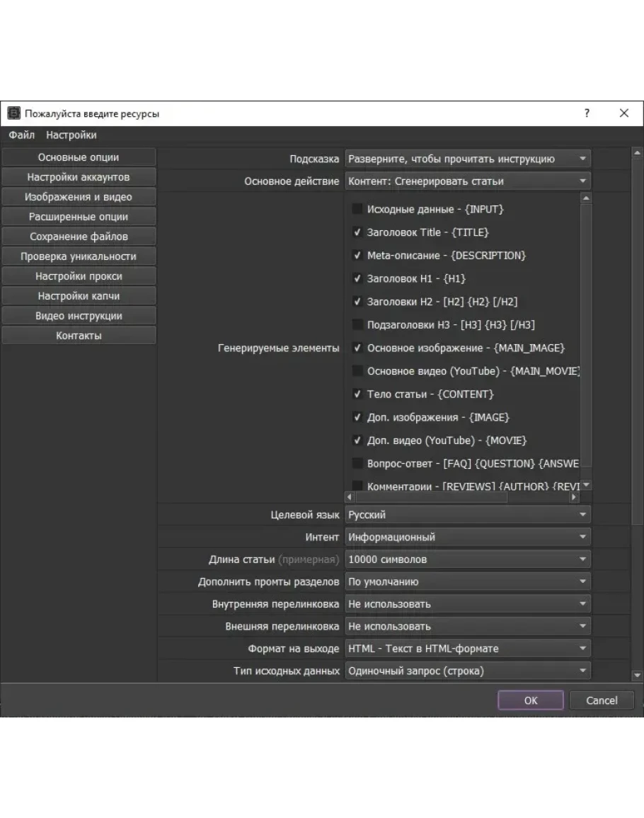Open the Файл menu

point(21,135)
